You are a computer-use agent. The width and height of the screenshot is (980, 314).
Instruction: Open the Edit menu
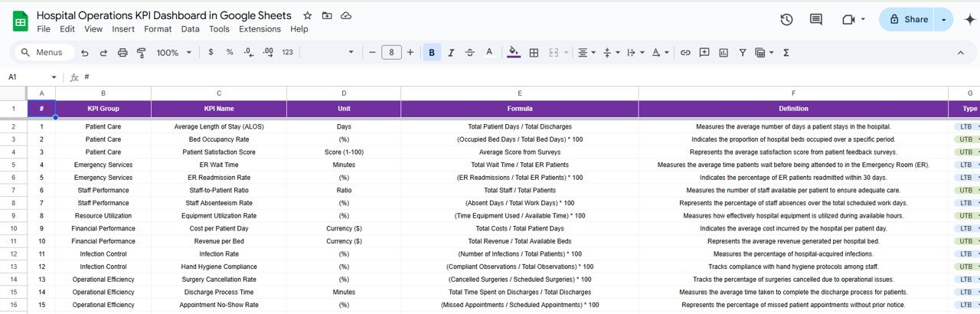pos(67,29)
